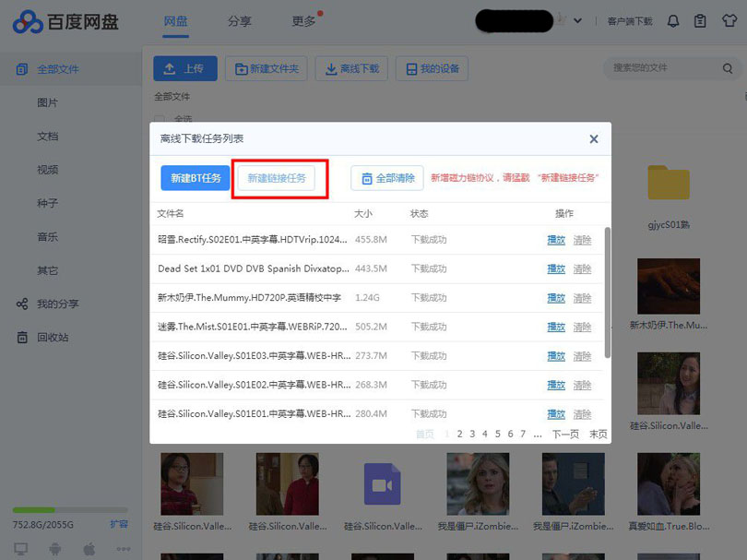Go to page 5 of task list
The image size is (747, 560).
pyautogui.click(x=498, y=434)
